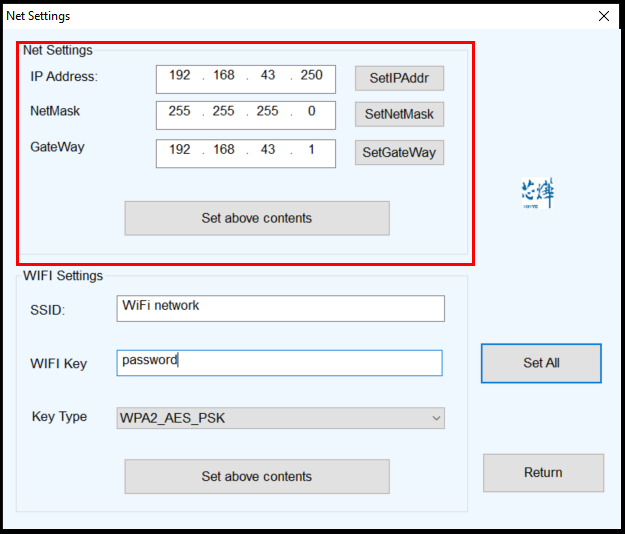Click the SetNetMask button
Viewport: 625px width, 534px height.
(x=399, y=114)
